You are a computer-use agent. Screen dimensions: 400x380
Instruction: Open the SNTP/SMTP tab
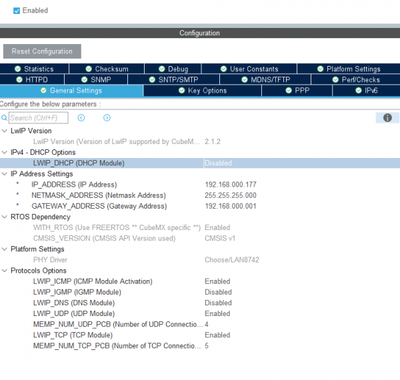173,80
